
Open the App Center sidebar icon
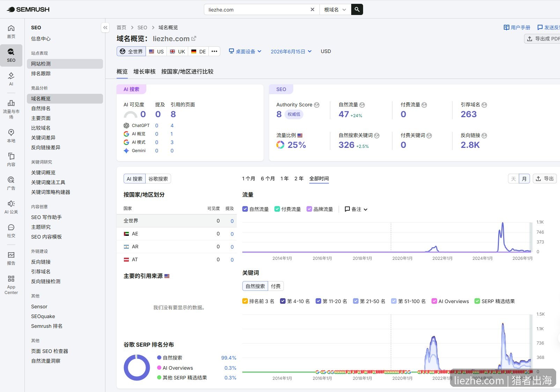coord(11,285)
